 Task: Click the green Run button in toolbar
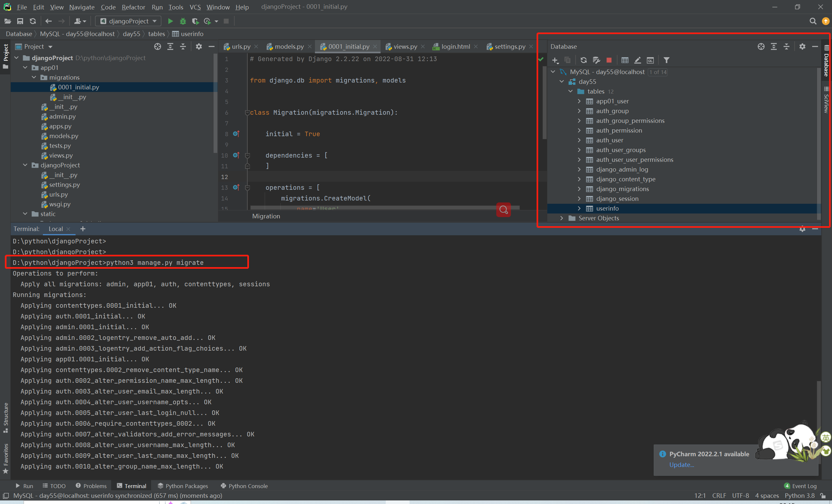pos(170,21)
